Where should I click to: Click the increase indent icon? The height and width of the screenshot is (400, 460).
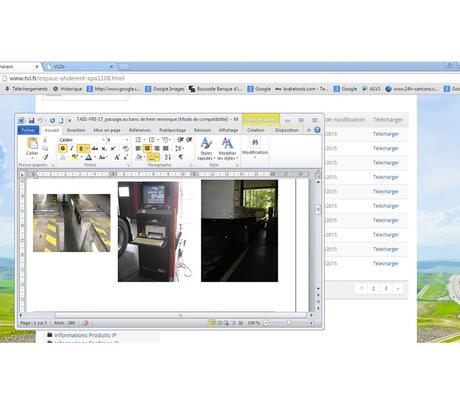189,140
